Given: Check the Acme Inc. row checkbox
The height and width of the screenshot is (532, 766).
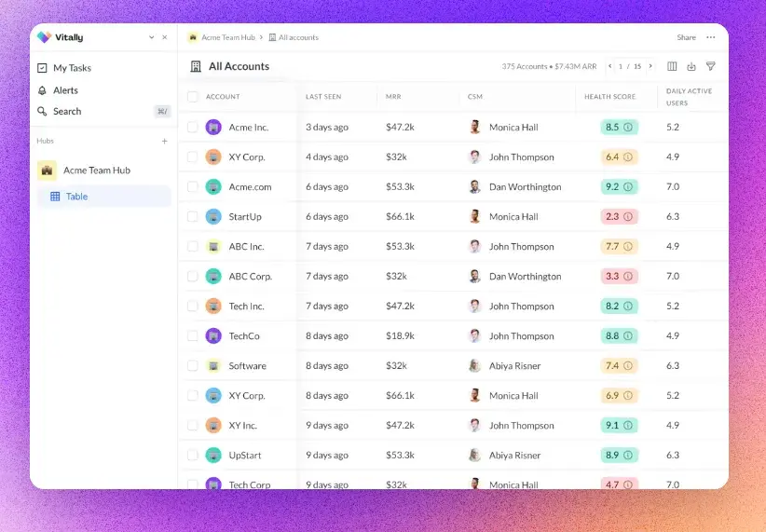Looking at the screenshot, I should click(x=193, y=127).
